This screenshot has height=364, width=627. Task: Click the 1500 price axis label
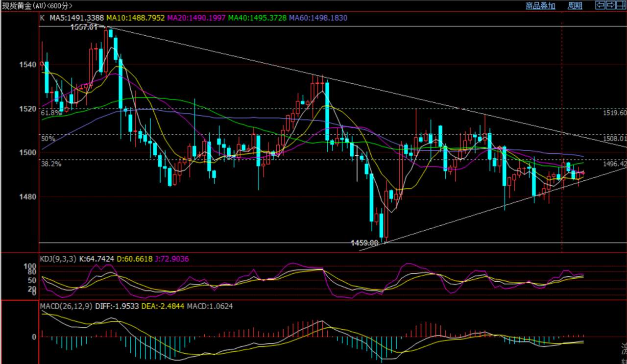click(28, 153)
